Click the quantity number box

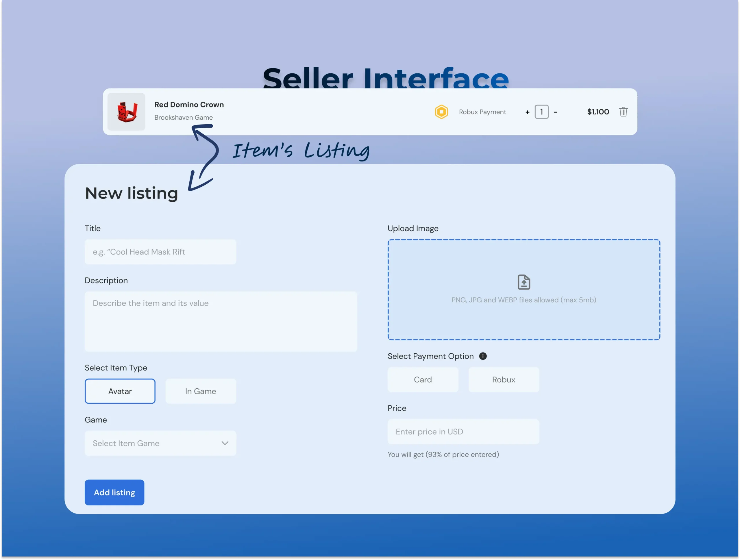click(x=541, y=112)
